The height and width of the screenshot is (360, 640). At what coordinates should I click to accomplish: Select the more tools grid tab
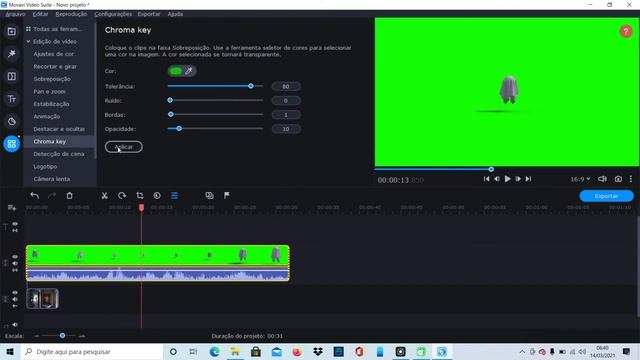click(11, 144)
